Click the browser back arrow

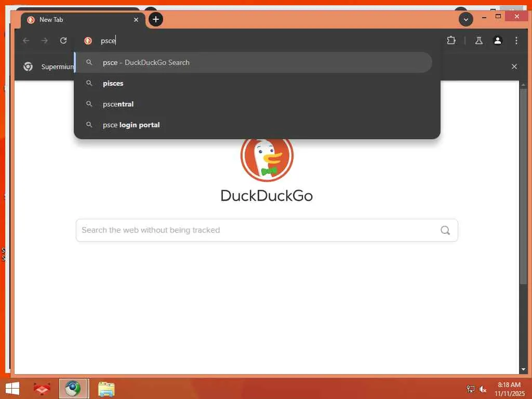click(x=26, y=41)
